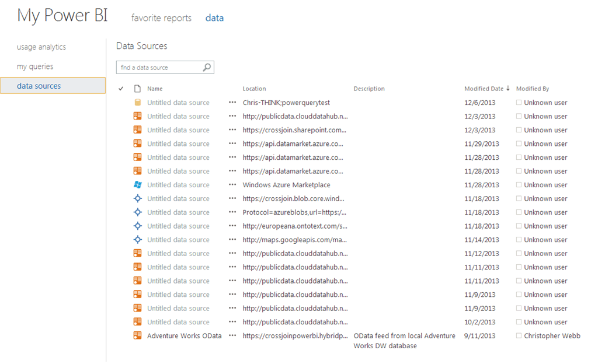The width and height of the screenshot is (598, 364).
Task: Open ellipsis menu for crossjoin.blob.core row
Action: tap(232, 198)
